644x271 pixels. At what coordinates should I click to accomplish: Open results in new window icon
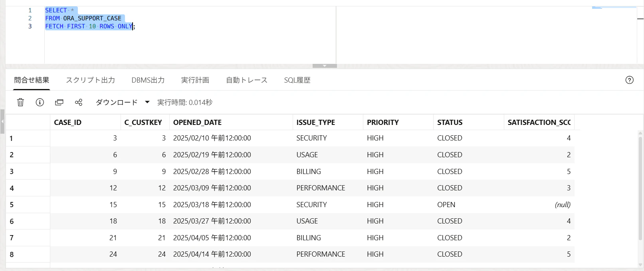coord(59,103)
